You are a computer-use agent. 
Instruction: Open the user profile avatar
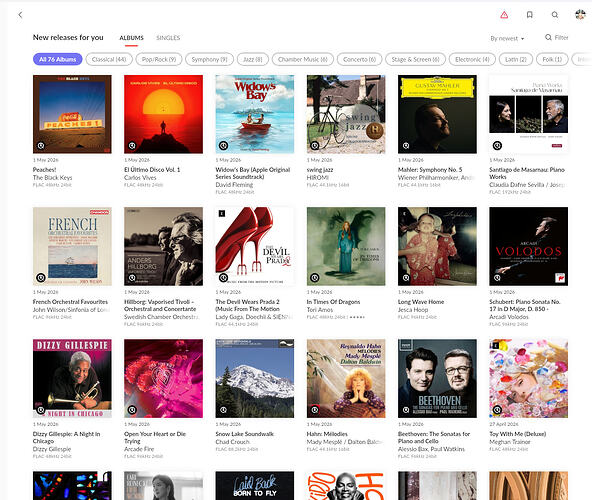coord(580,15)
